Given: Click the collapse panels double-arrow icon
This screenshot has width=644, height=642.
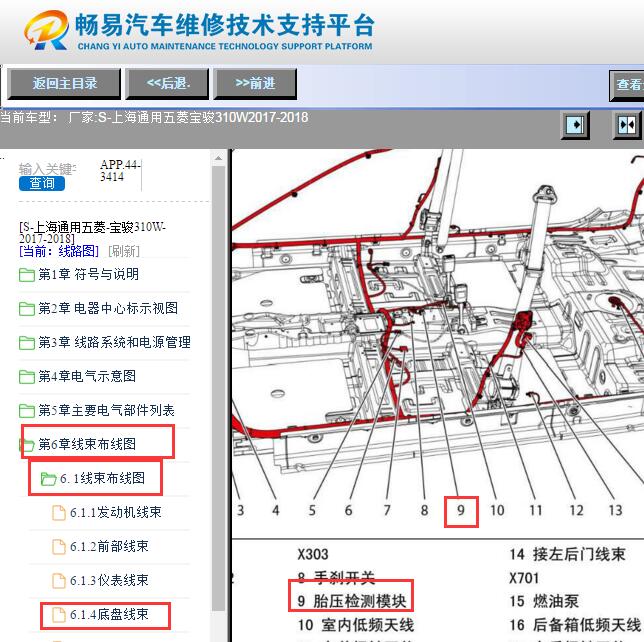Looking at the screenshot, I should coord(627,124).
